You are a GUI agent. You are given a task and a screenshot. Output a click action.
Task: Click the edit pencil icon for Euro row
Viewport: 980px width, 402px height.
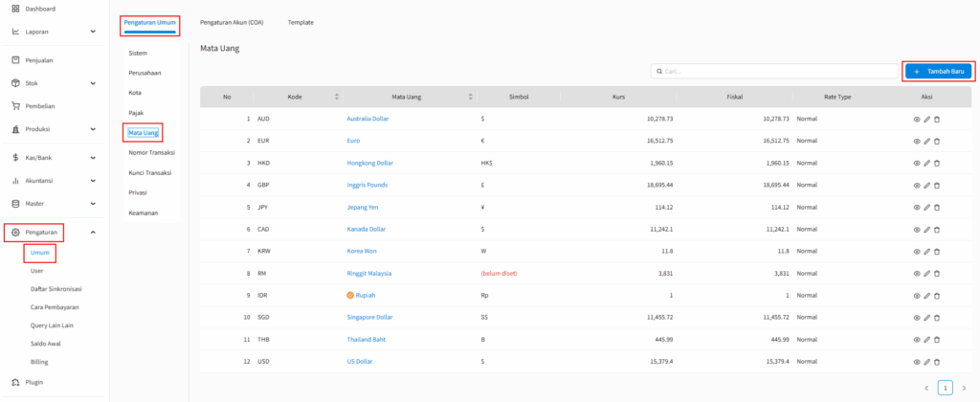click(926, 141)
